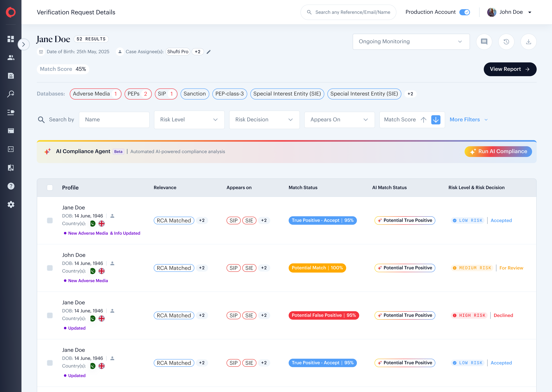552x392 pixels.
Task: Edit case assignees with the pencil icon
Action: [x=209, y=52]
